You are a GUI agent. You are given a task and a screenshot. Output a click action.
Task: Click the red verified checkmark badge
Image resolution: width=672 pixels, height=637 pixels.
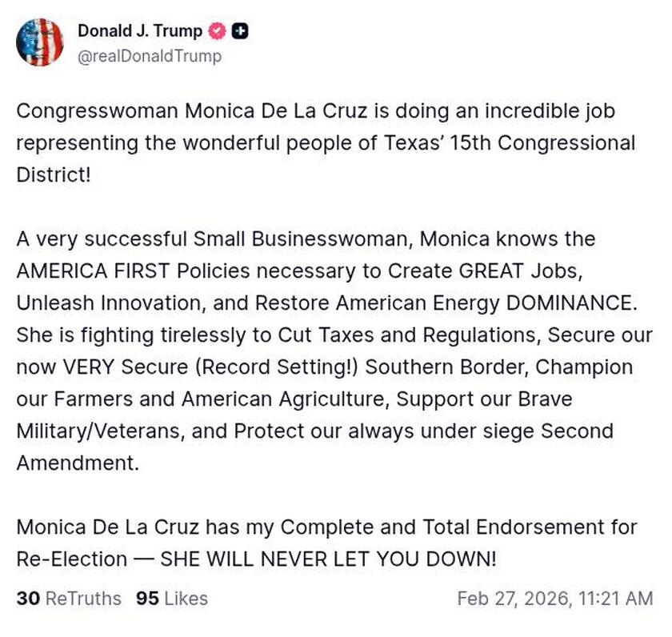217,31
